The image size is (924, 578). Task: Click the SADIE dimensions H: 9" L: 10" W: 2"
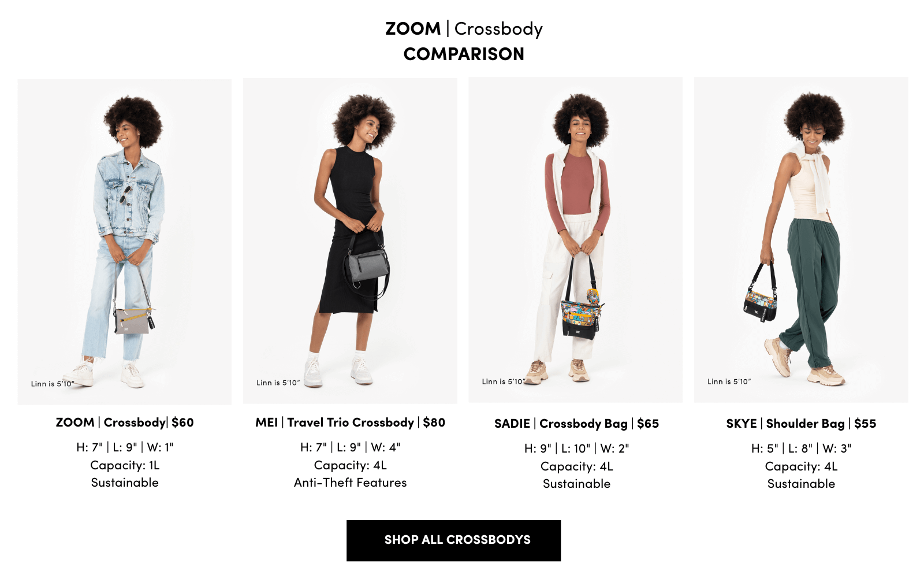coord(576,449)
